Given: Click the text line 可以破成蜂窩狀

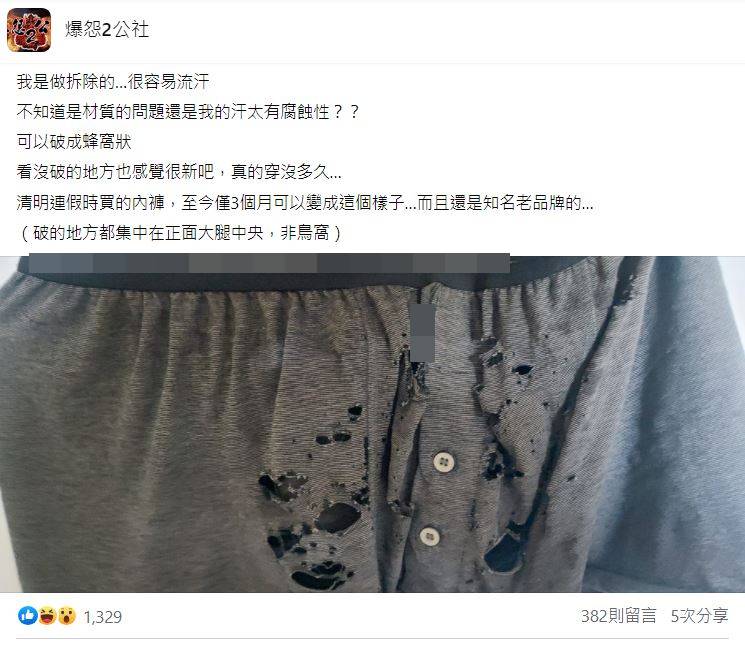Looking at the screenshot, I should click(x=74, y=142).
